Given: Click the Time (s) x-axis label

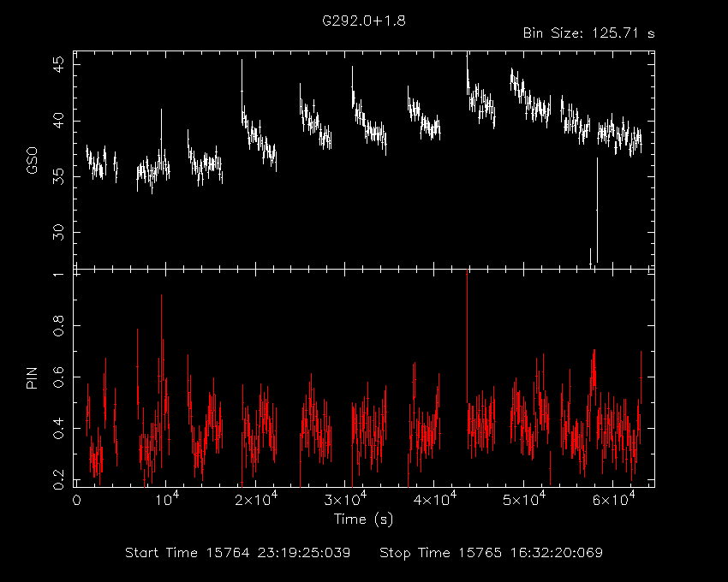Looking at the screenshot, I should [363, 519].
